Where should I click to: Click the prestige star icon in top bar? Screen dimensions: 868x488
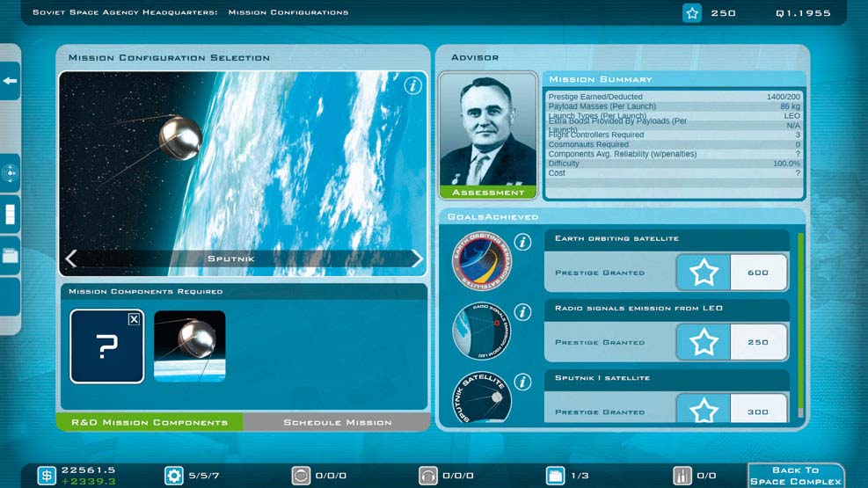point(692,12)
